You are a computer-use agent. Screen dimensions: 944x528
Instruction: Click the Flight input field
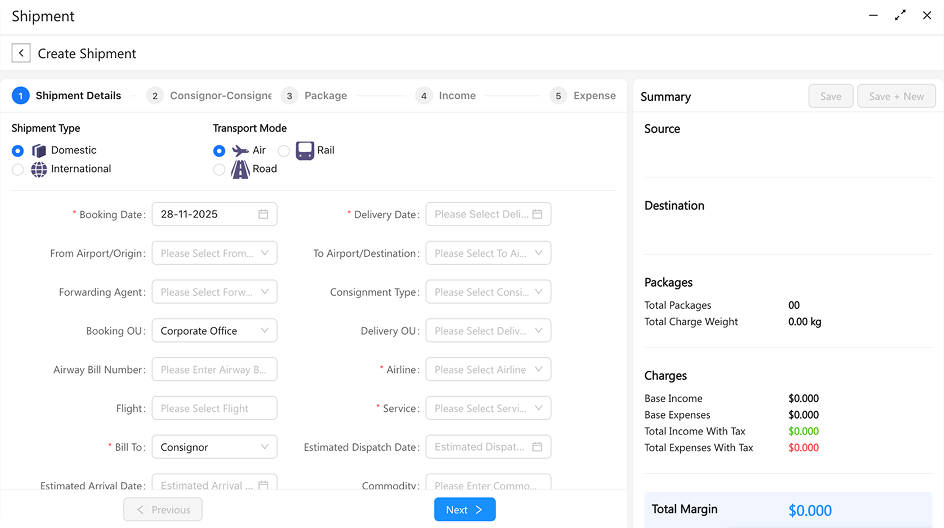214,408
